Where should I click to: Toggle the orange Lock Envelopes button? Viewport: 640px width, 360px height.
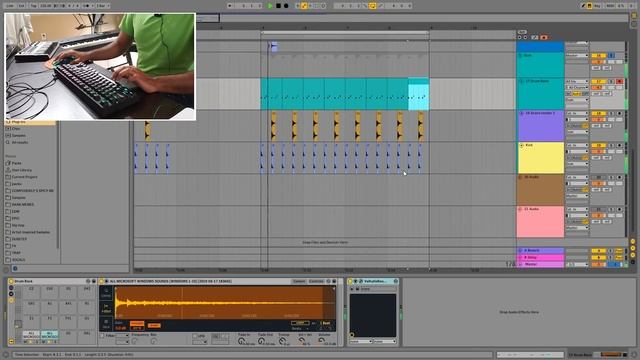(x=544, y=38)
